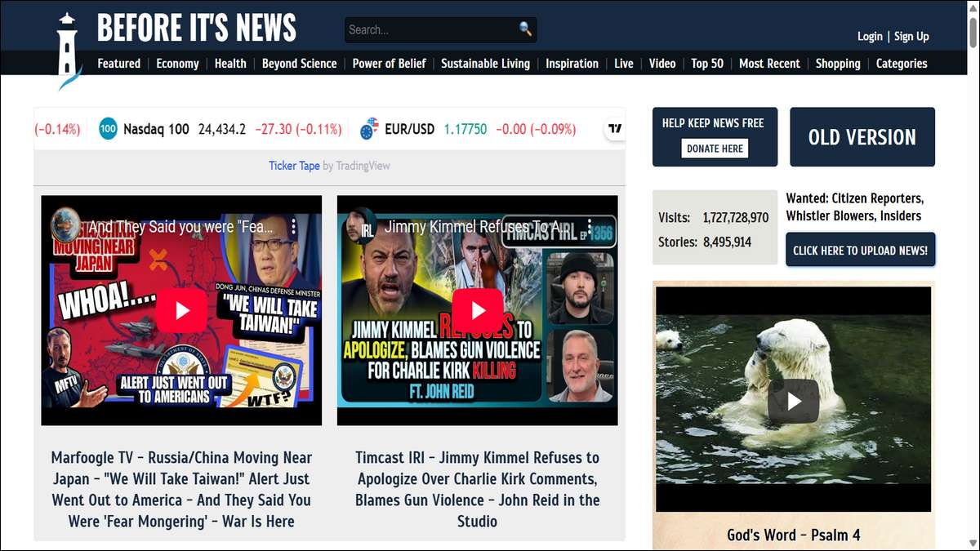The width and height of the screenshot is (980, 551).
Task: Play the Timcast IRL Jimmy Kimmel video
Action: point(478,310)
